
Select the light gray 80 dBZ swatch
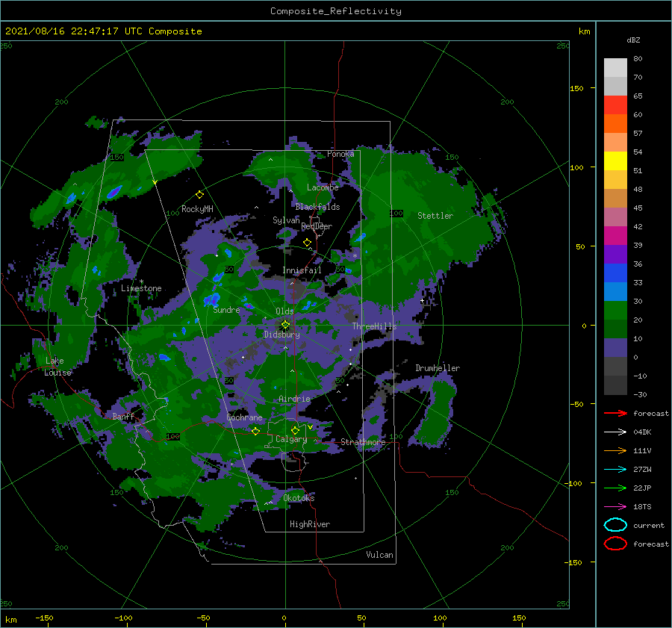[615, 67]
